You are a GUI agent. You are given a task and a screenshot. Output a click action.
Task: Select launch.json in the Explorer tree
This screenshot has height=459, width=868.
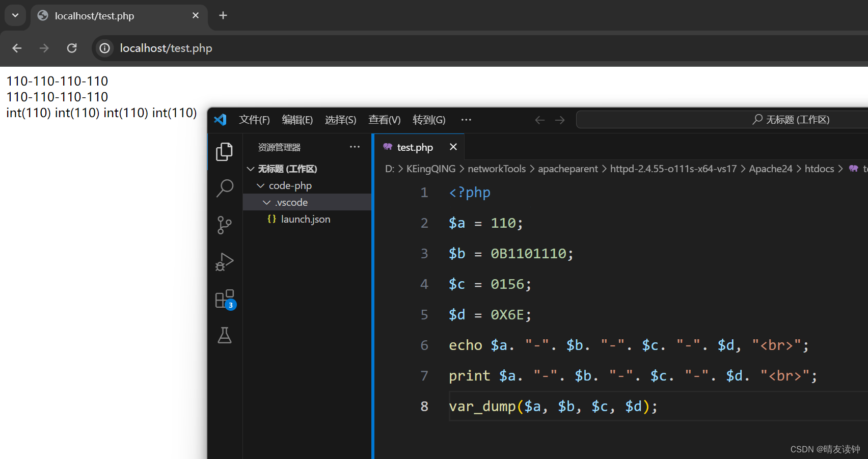point(305,219)
